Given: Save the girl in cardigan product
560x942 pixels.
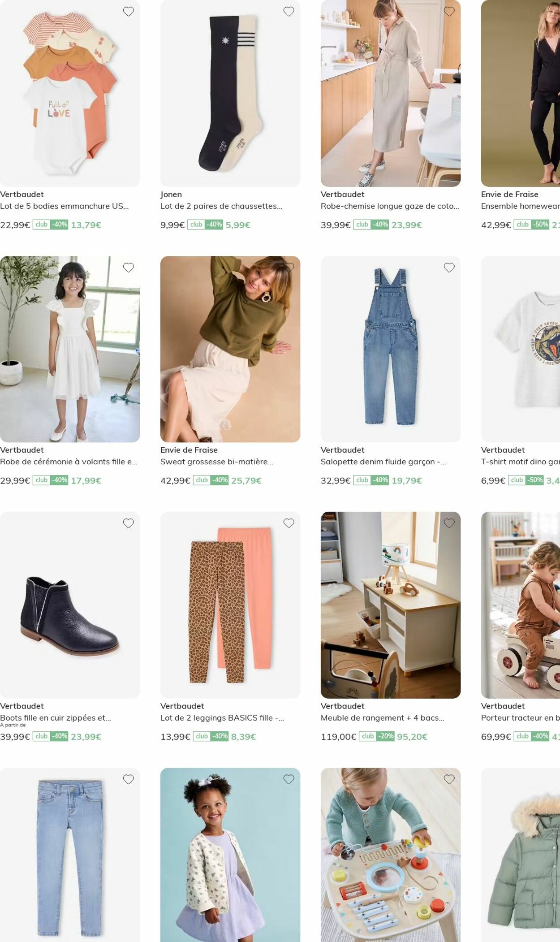Looking at the screenshot, I should pyautogui.click(x=289, y=779).
